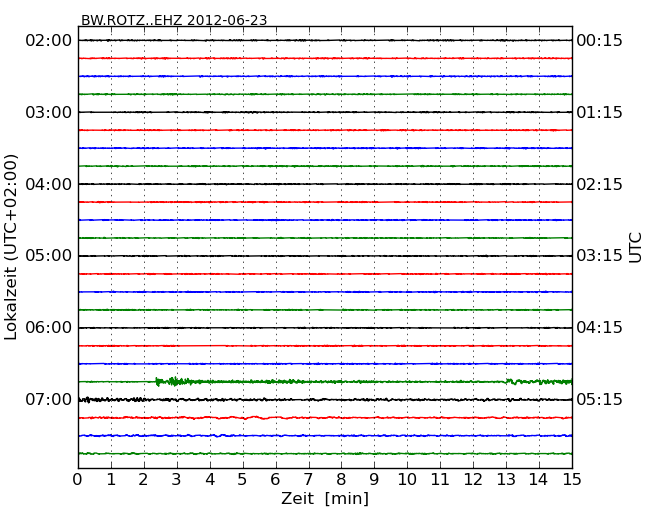Click the 01:15 UTC tick label
The height and width of the screenshot is (520, 650).
(x=599, y=112)
